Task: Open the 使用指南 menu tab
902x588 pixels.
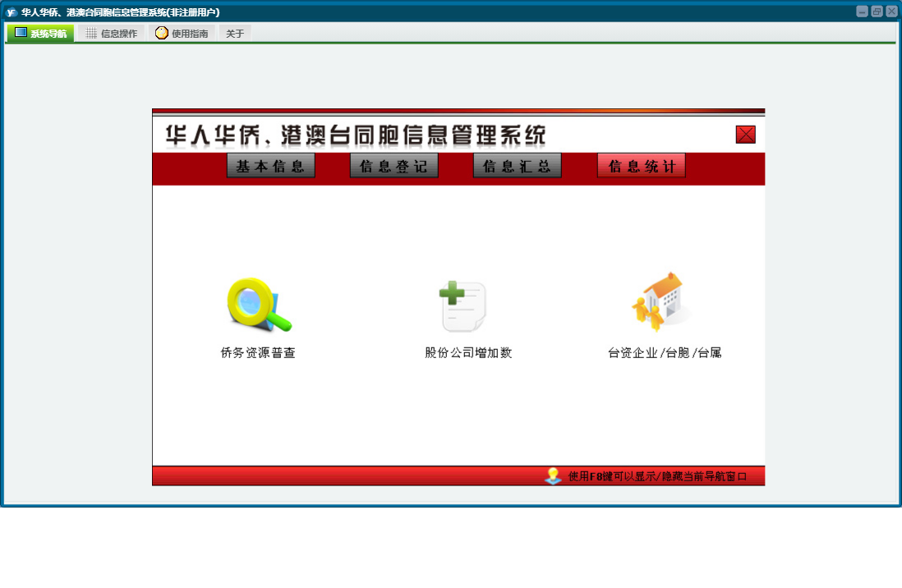Action: click(182, 34)
